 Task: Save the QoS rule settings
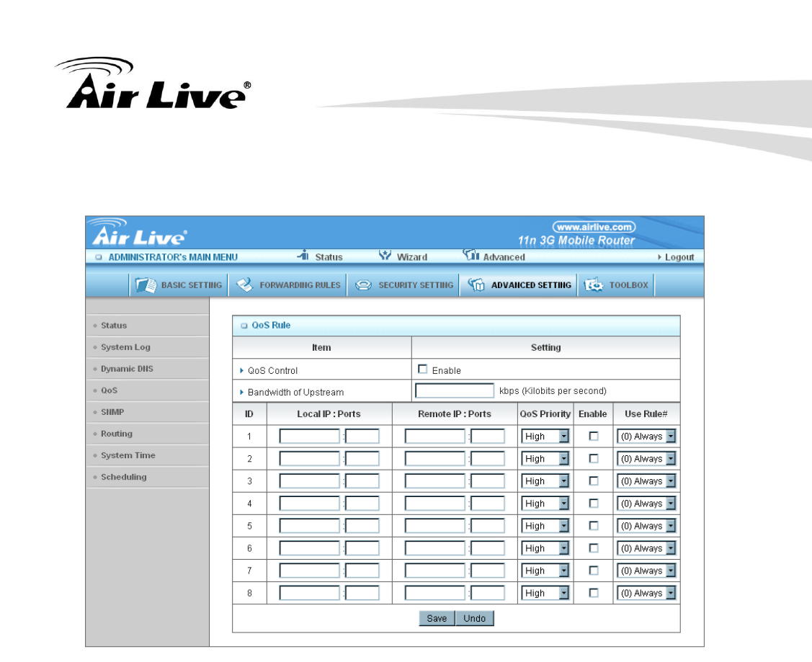[x=437, y=618]
